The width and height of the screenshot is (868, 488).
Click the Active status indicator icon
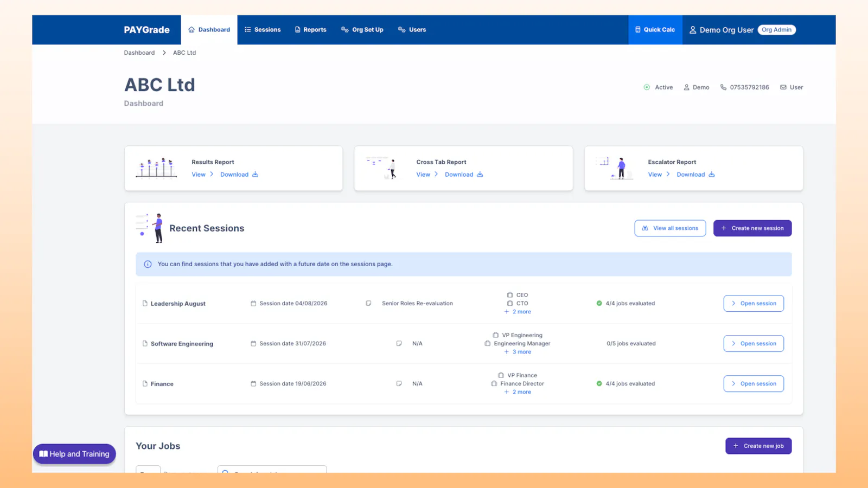click(x=647, y=87)
